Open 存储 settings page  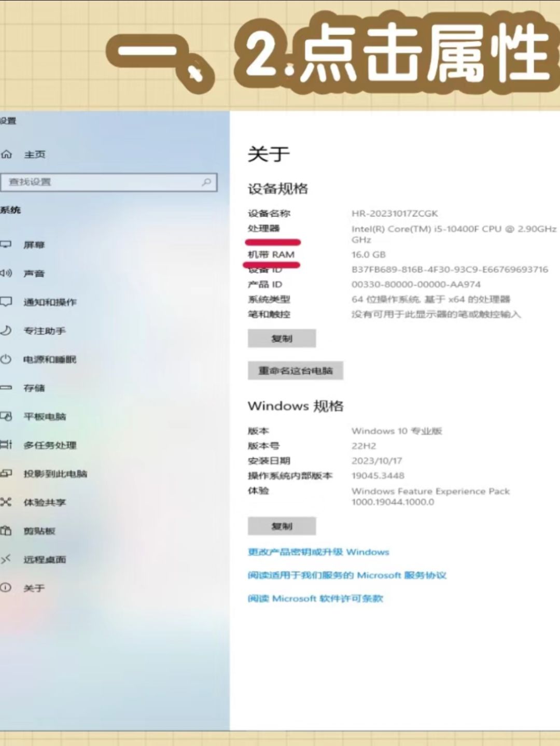(34, 388)
